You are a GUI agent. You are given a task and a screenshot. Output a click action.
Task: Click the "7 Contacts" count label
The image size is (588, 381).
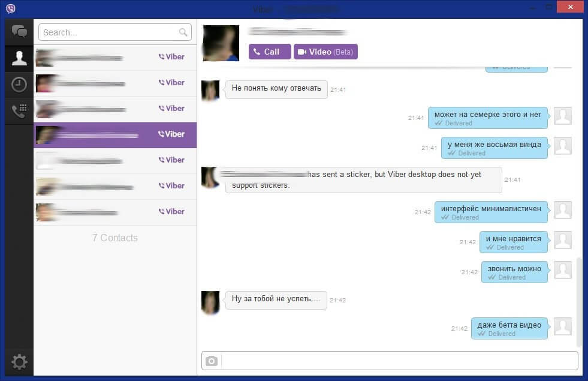(114, 238)
